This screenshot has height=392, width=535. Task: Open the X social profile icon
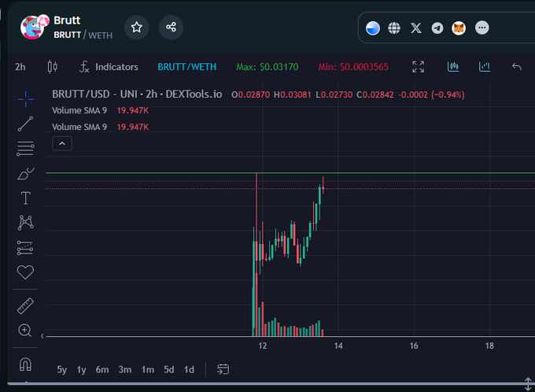pyautogui.click(x=416, y=28)
